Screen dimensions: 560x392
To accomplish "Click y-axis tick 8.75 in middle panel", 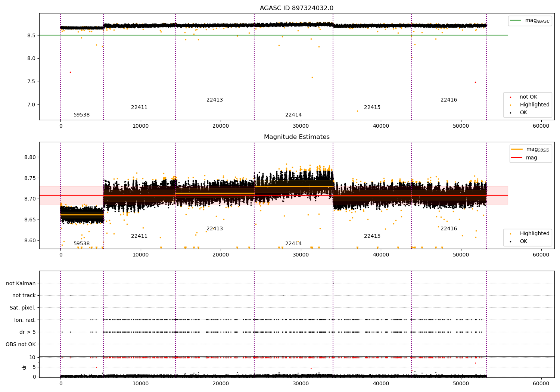I will click(x=30, y=178).
